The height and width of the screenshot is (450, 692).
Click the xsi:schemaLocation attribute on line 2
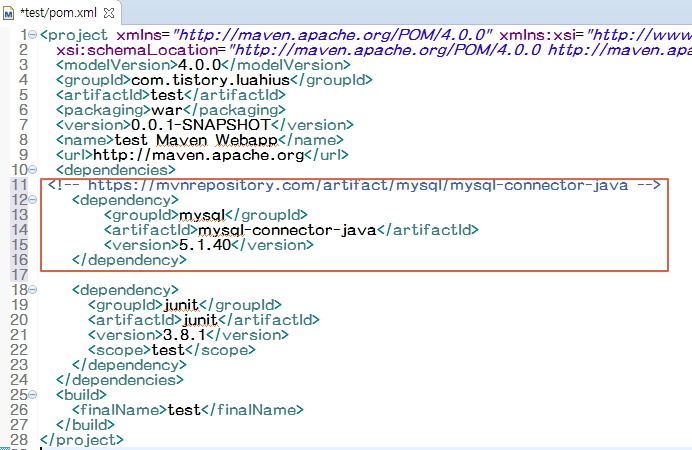coord(137,50)
